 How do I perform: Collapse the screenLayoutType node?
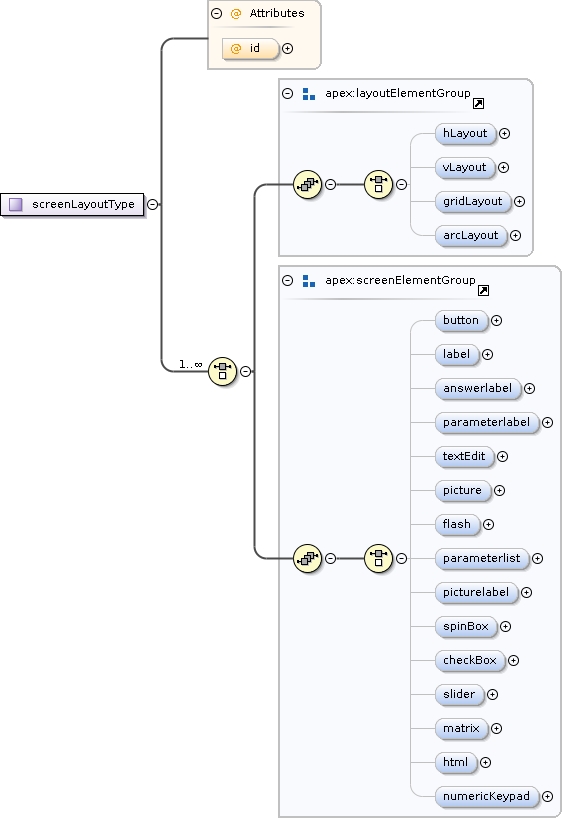(x=153, y=204)
